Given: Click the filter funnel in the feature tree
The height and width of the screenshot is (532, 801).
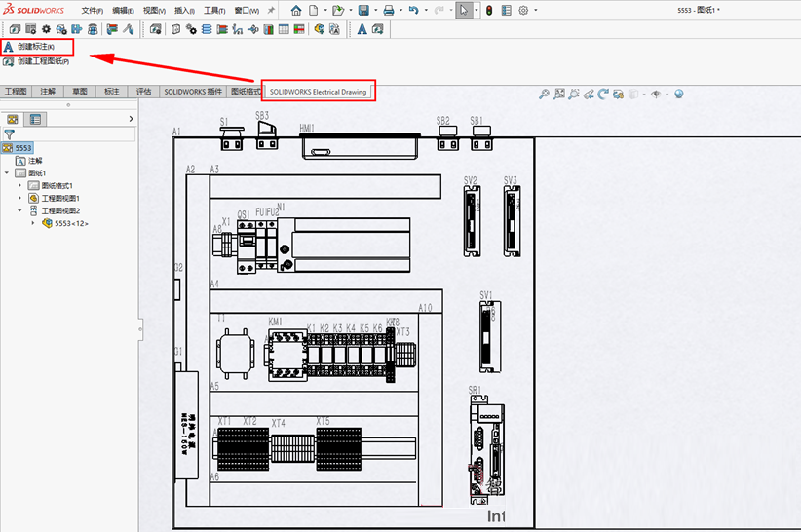Looking at the screenshot, I should pyautogui.click(x=10, y=134).
